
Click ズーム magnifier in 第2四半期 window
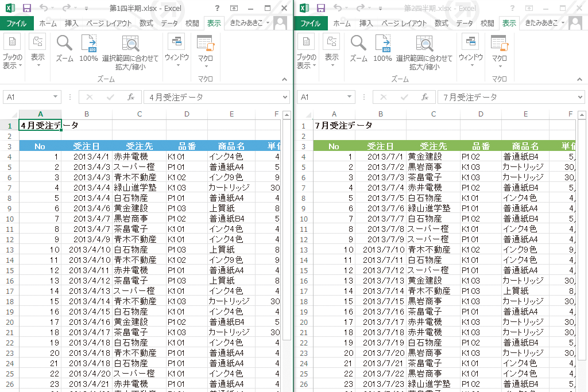(358, 48)
